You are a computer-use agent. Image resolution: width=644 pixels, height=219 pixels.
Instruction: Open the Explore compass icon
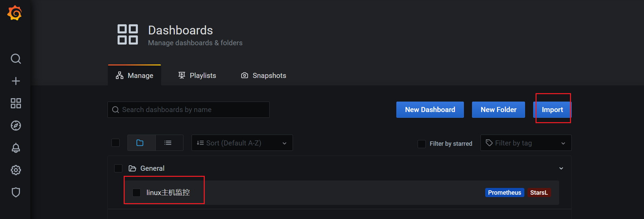[x=16, y=126]
